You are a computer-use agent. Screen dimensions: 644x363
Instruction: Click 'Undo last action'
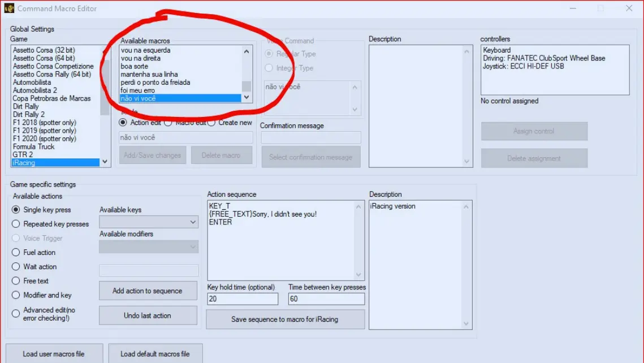148,315
